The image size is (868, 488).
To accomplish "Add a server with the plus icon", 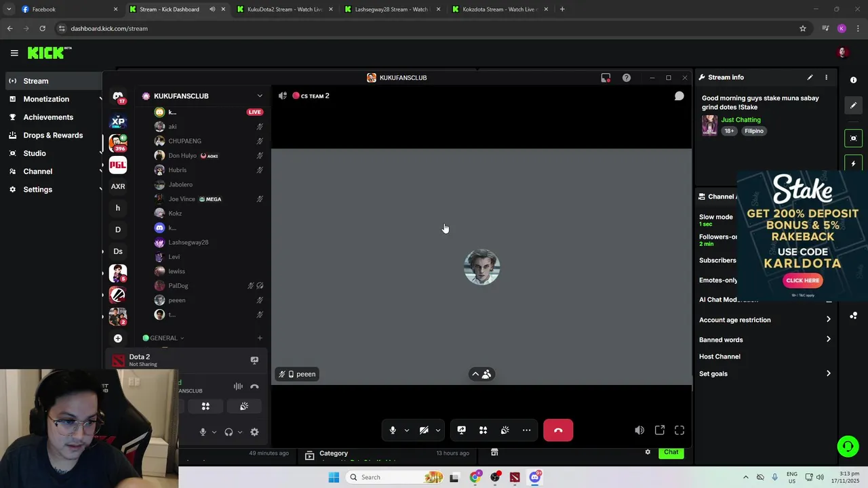I will tap(118, 338).
